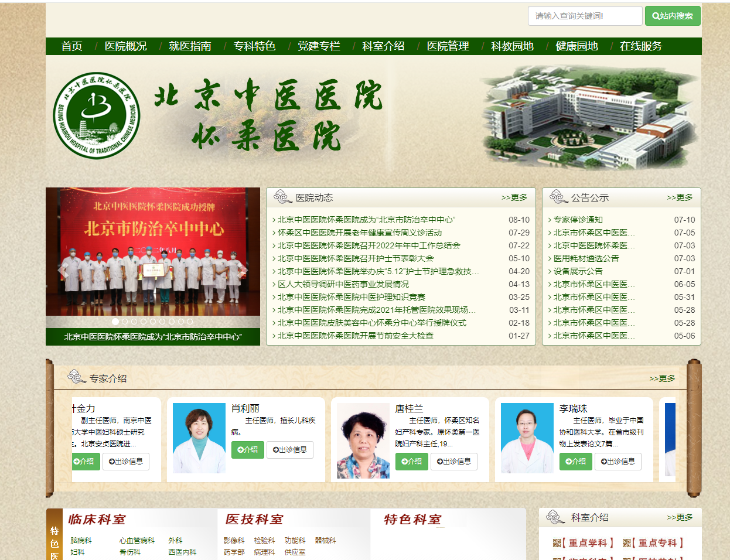Open the announcement dated 07-05
730x560 pixels.
click(x=594, y=233)
